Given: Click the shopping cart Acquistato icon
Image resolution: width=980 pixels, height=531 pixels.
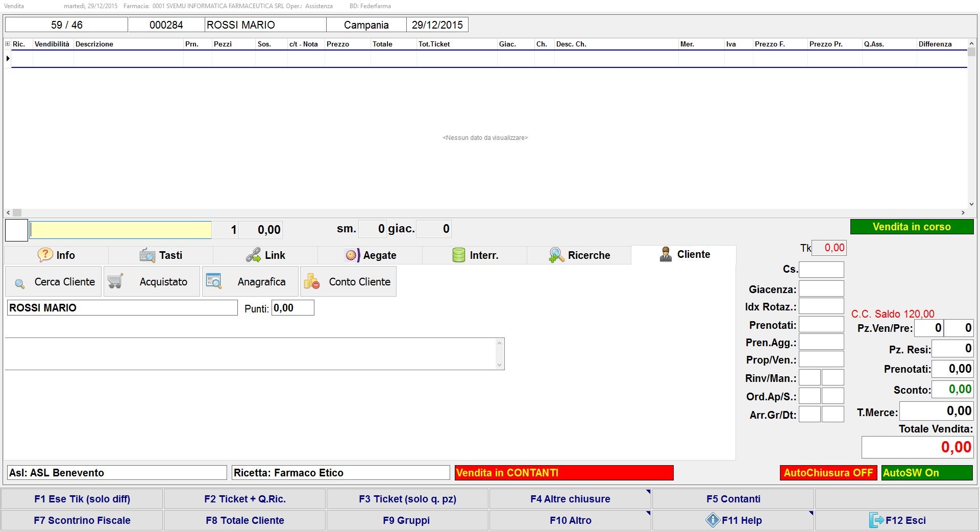Looking at the screenshot, I should [115, 282].
